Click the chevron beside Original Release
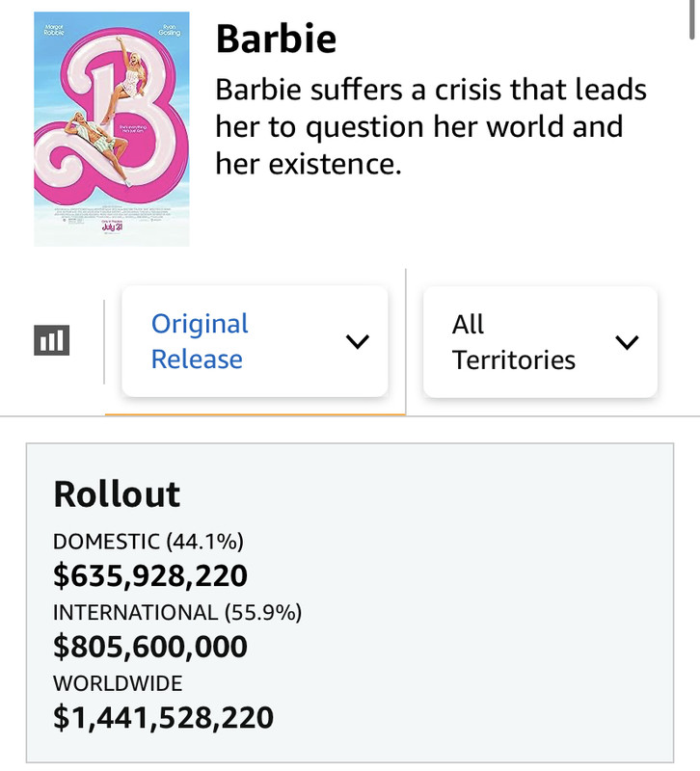 pyautogui.click(x=357, y=341)
